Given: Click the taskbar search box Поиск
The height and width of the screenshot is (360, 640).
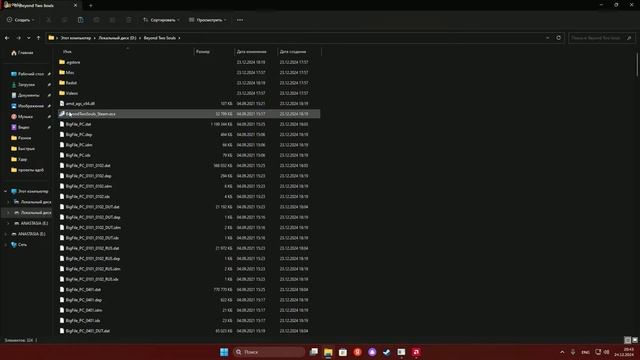Looking at the screenshot, I should [269, 352].
